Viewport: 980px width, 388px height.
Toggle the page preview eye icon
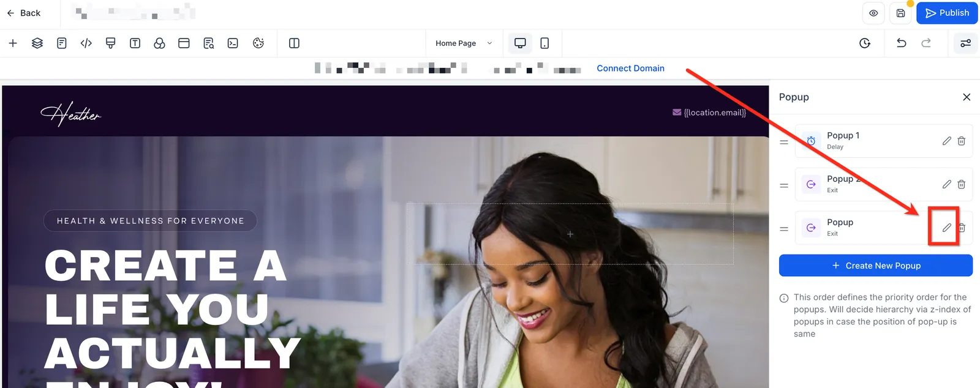coord(873,13)
